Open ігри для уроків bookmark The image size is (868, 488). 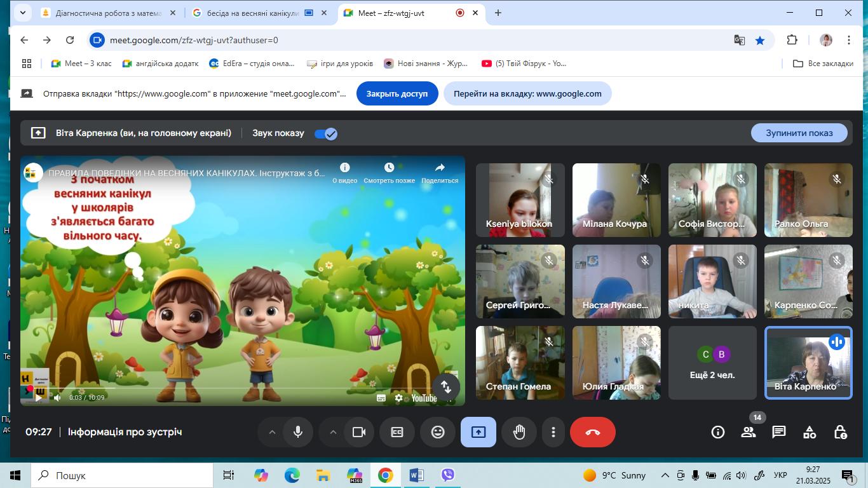pyautogui.click(x=340, y=64)
